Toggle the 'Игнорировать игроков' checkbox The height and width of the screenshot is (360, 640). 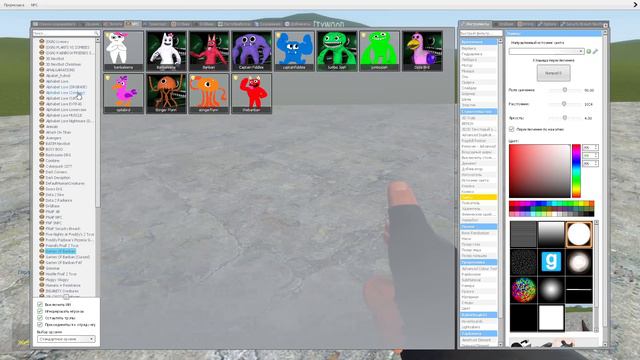point(40,311)
